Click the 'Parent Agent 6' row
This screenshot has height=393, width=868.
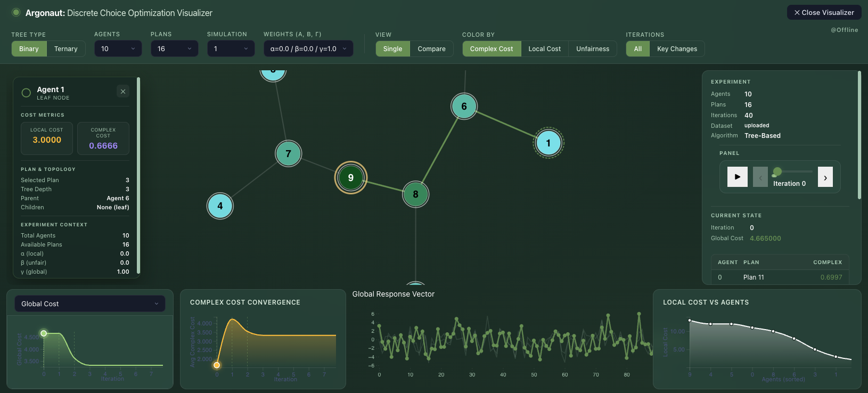coord(75,198)
